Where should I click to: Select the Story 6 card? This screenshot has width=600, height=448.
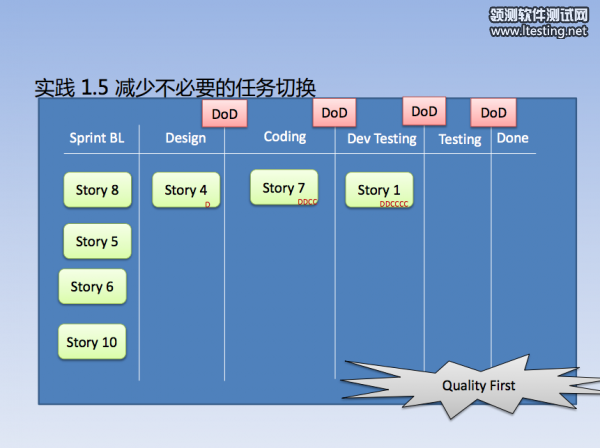(x=93, y=287)
